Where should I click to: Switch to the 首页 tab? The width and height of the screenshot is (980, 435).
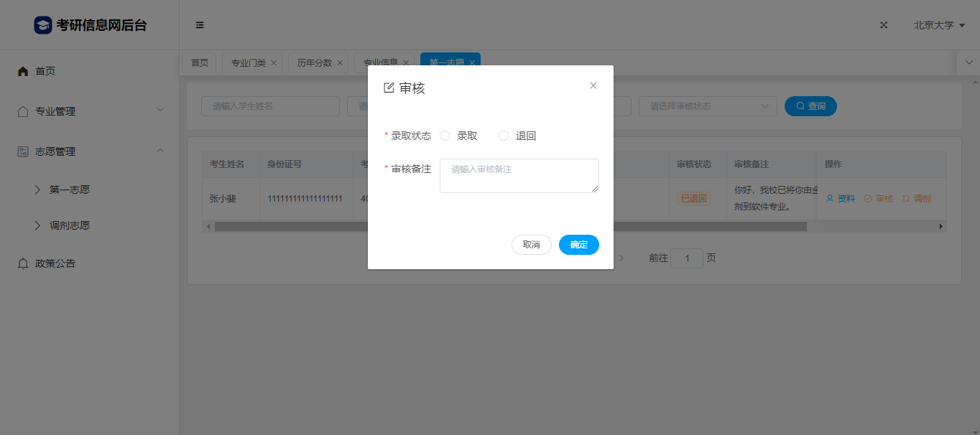(x=199, y=63)
